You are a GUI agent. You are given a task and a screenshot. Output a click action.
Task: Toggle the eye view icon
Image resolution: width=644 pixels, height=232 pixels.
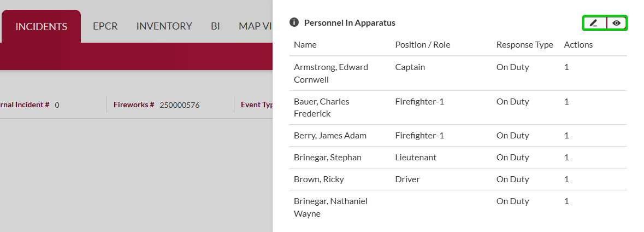(617, 23)
